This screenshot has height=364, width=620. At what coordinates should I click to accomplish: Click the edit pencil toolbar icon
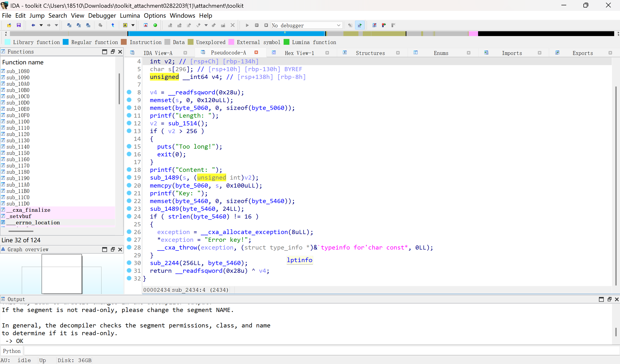(223, 25)
